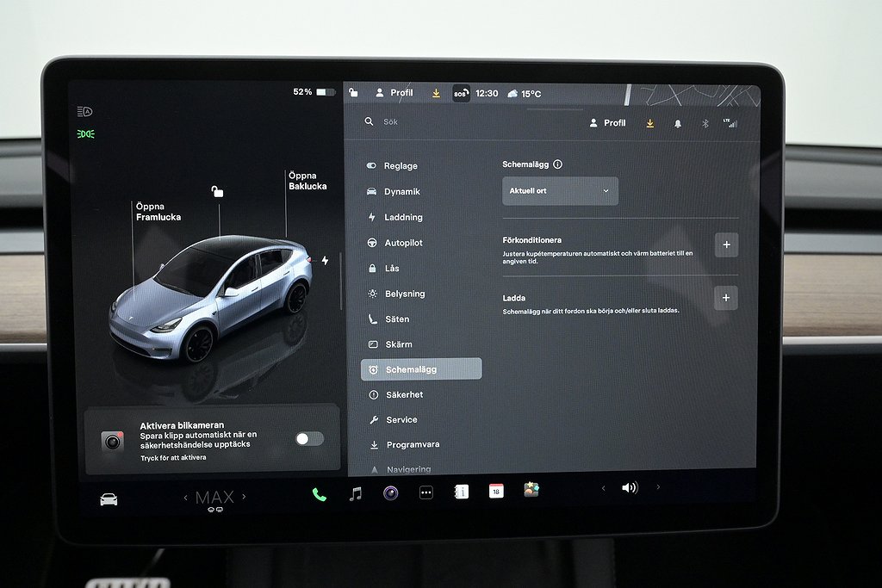Open the purple camera app icon
This screenshot has height=588, width=882.
pos(390,493)
